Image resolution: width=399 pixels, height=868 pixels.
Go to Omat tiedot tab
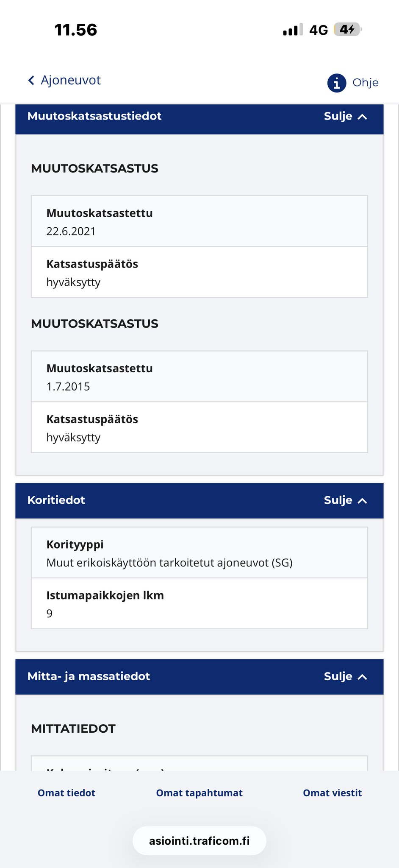(66, 793)
